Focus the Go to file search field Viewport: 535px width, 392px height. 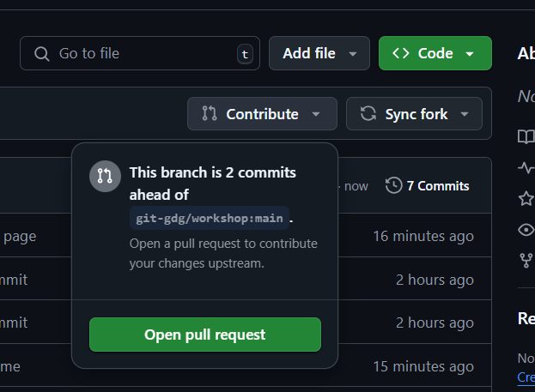pos(140,53)
